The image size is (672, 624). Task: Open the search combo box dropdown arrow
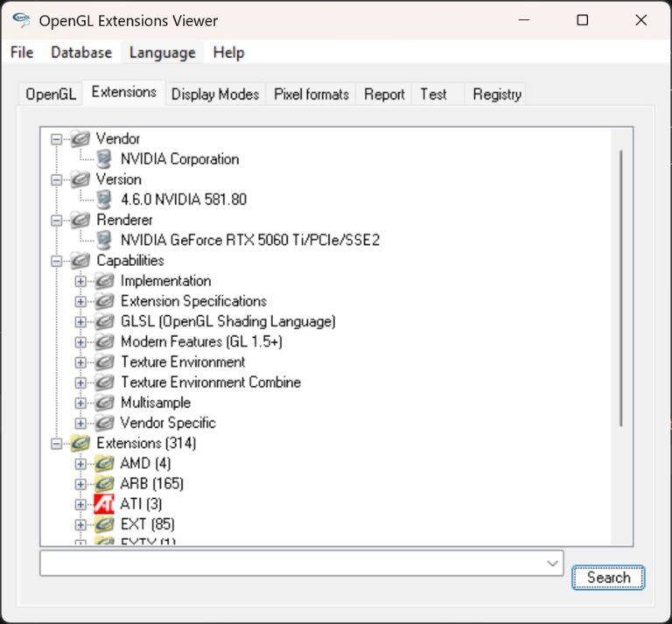552,564
